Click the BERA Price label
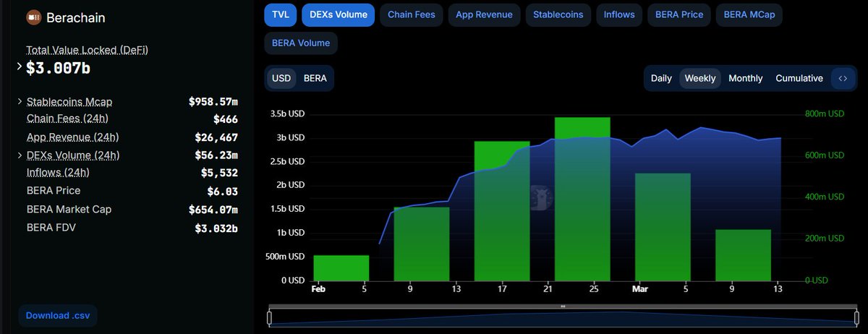 (x=54, y=190)
